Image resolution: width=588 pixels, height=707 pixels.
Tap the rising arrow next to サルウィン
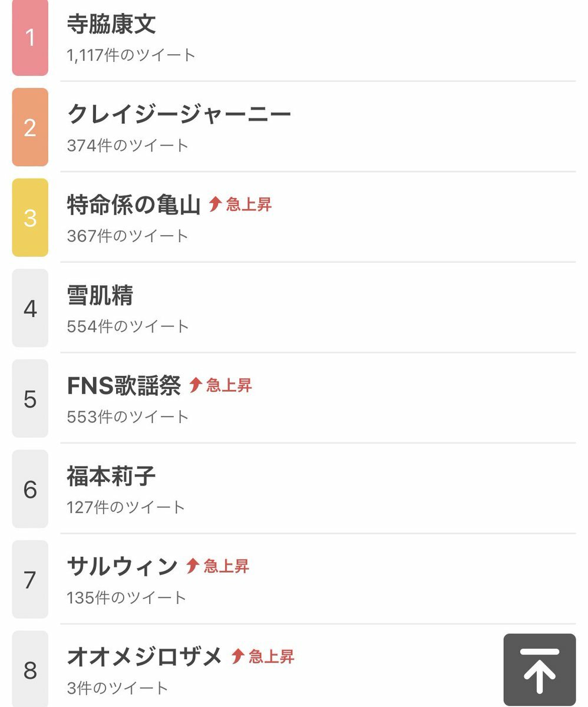(192, 566)
